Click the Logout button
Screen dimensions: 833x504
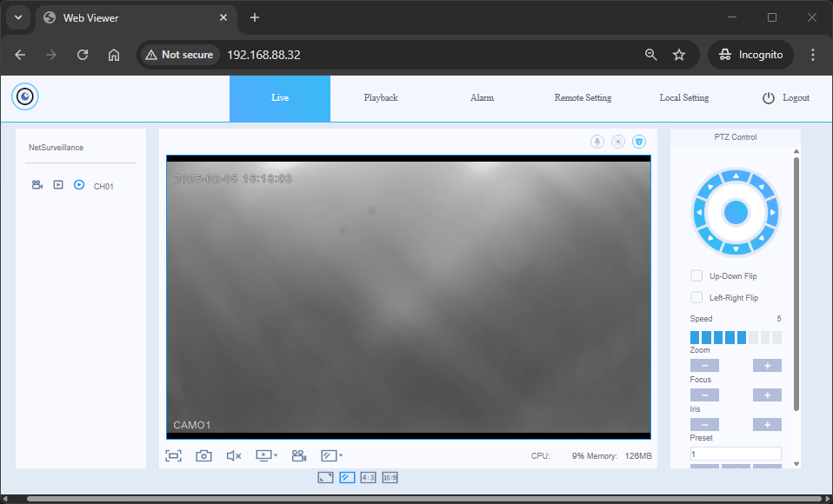pyautogui.click(x=786, y=98)
